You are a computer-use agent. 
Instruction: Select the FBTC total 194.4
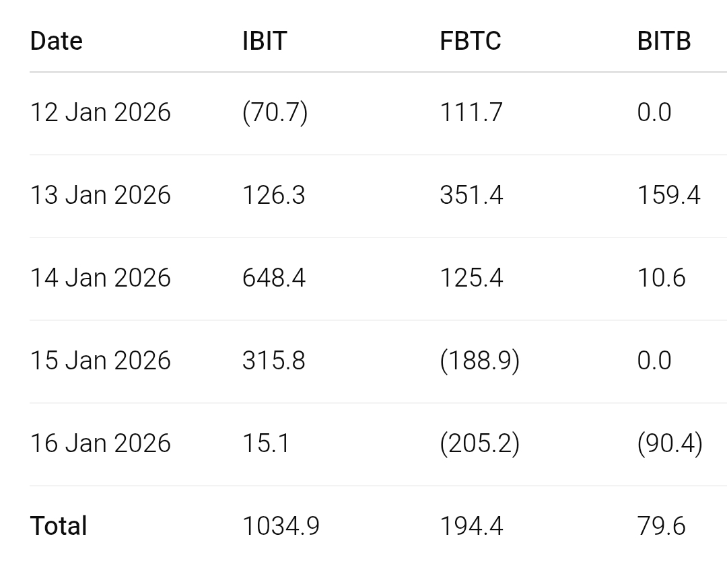coord(471,526)
